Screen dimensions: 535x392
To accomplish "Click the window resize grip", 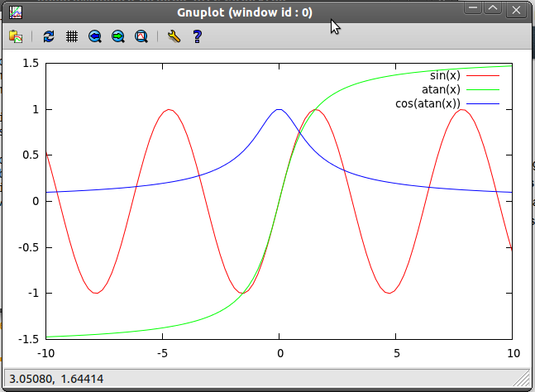I will click(x=521, y=379).
